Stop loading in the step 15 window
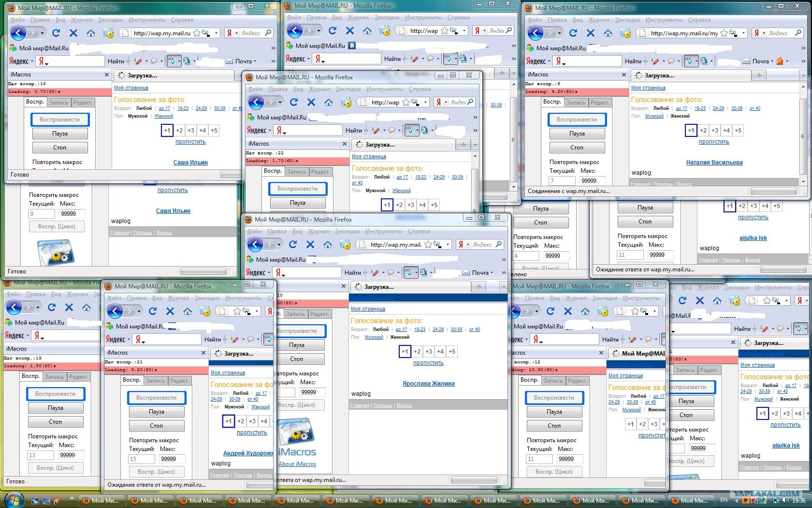 click(73, 33)
